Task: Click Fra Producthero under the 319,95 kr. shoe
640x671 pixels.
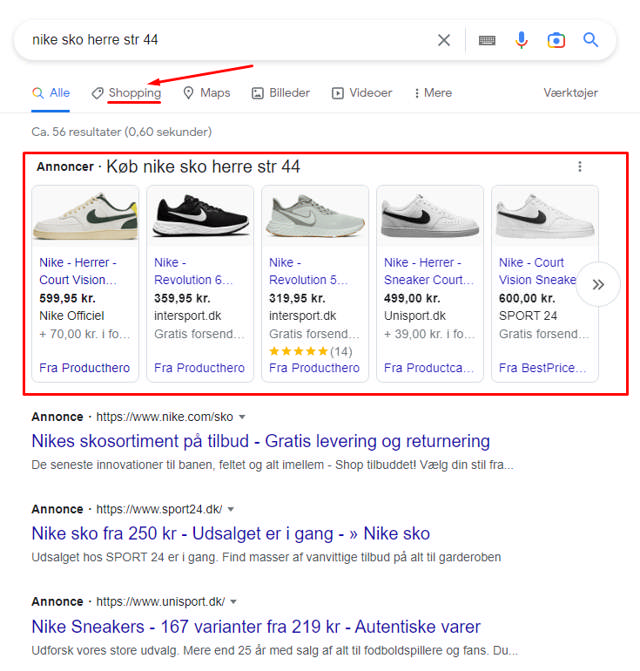Action: tap(314, 368)
